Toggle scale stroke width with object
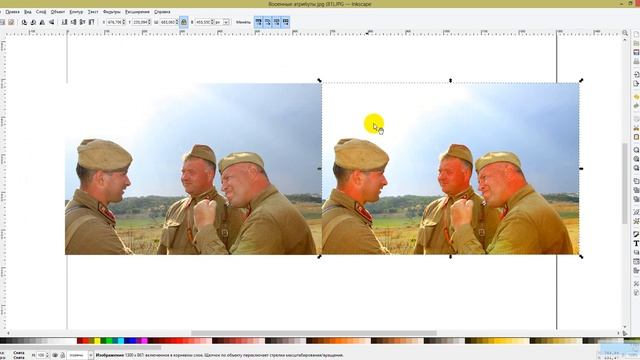The height and width of the screenshot is (360, 640). point(258,22)
